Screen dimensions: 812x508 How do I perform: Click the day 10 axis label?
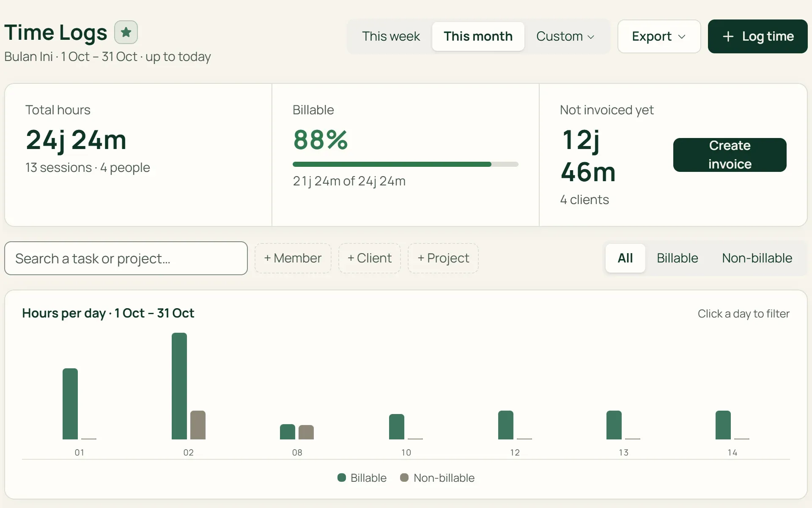pos(406,453)
